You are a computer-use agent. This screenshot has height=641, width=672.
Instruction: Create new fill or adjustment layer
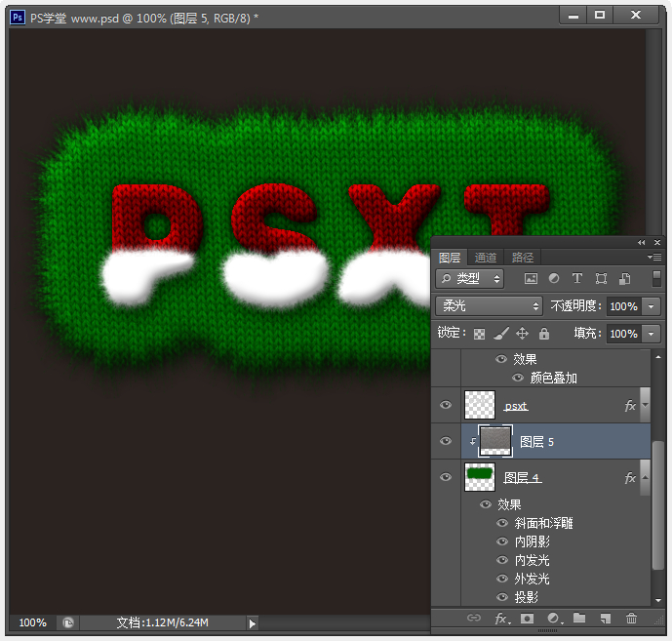(555, 618)
